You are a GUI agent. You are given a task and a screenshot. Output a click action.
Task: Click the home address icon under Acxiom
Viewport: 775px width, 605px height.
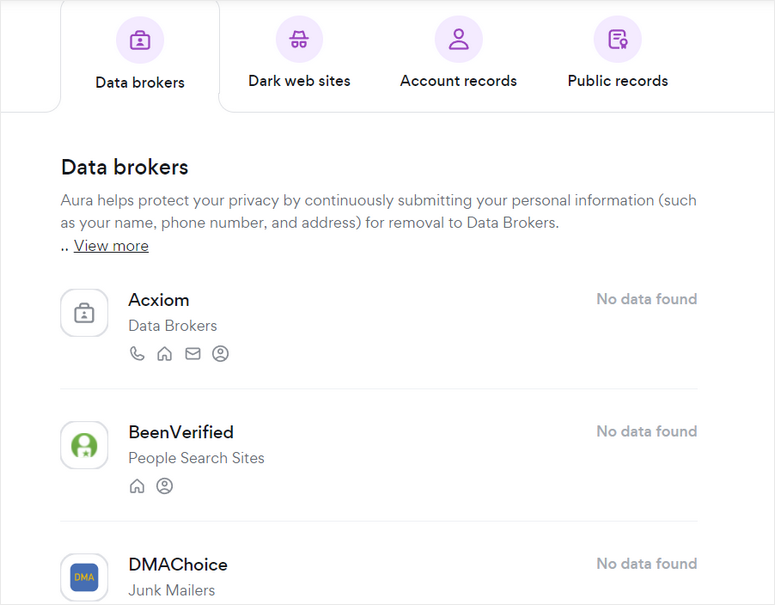[165, 354]
